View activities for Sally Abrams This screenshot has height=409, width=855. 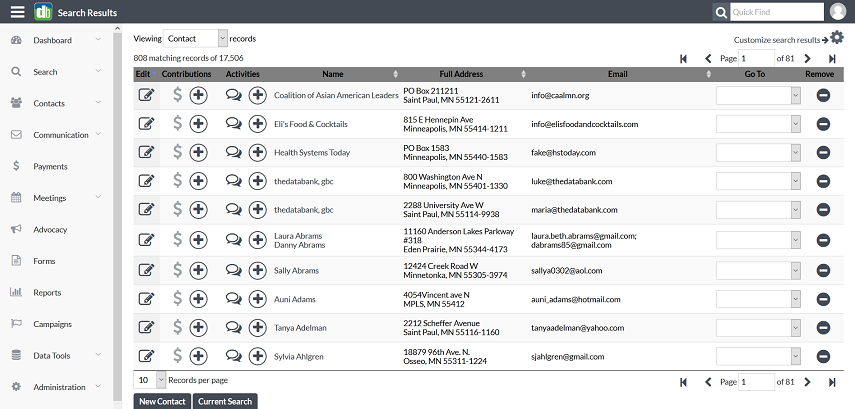(x=233, y=270)
